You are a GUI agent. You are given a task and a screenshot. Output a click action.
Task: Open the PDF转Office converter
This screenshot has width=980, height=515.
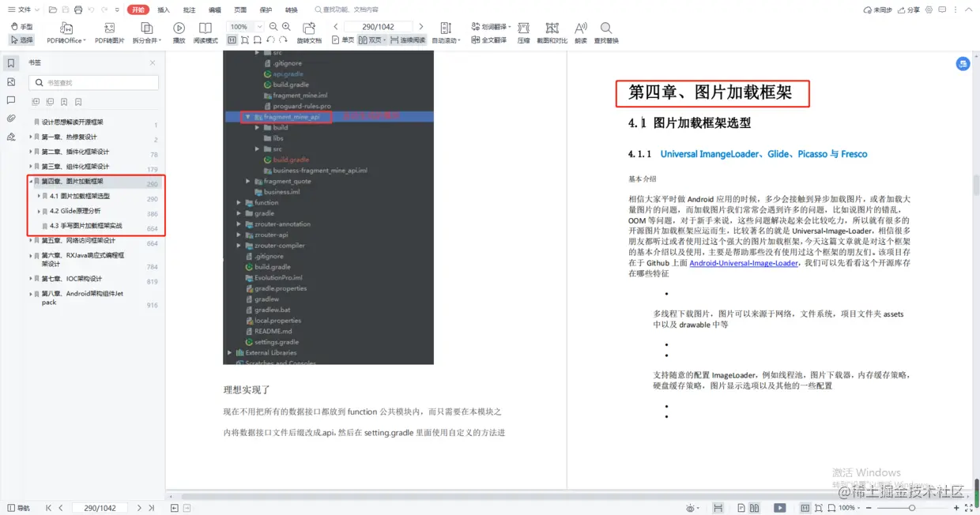coord(66,33)
